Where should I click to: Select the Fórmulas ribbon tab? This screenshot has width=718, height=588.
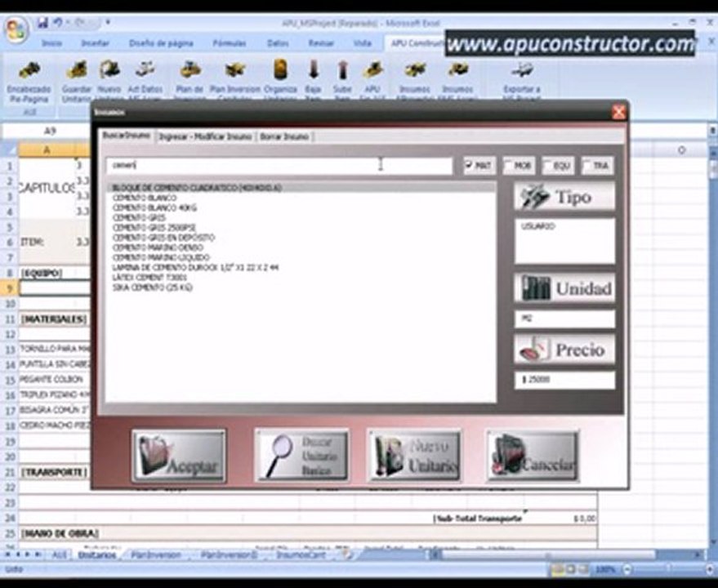point(230,43)
